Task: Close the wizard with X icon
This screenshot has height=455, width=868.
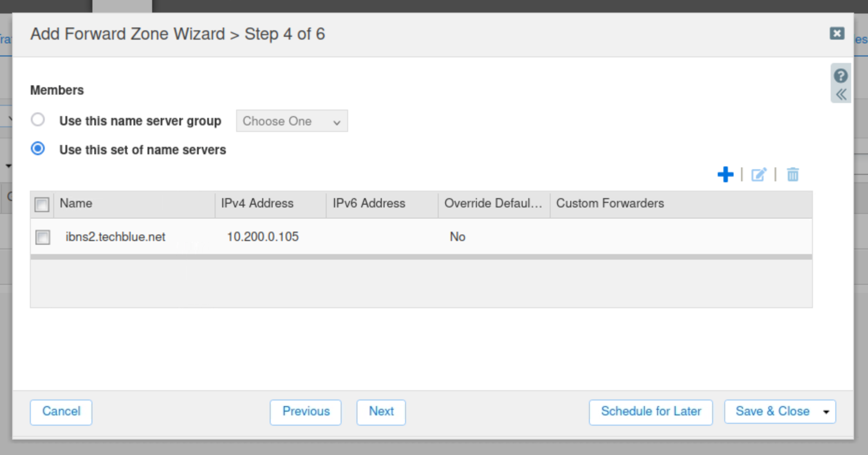Action: (x=837, y=34)
